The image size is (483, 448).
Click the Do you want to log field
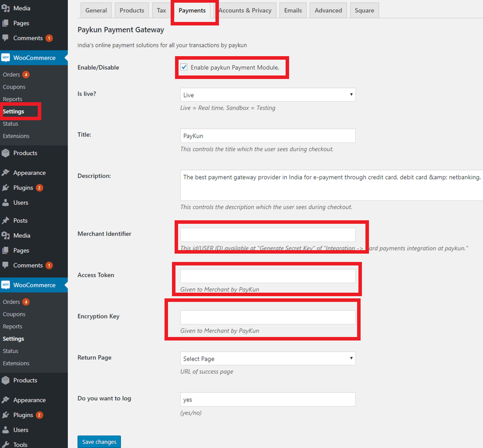[268, 399]
